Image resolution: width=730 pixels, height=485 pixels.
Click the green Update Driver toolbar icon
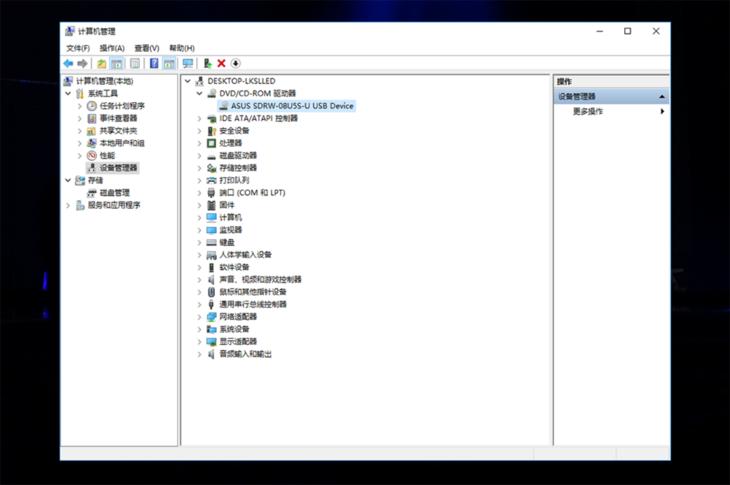(x=208, y=63)
